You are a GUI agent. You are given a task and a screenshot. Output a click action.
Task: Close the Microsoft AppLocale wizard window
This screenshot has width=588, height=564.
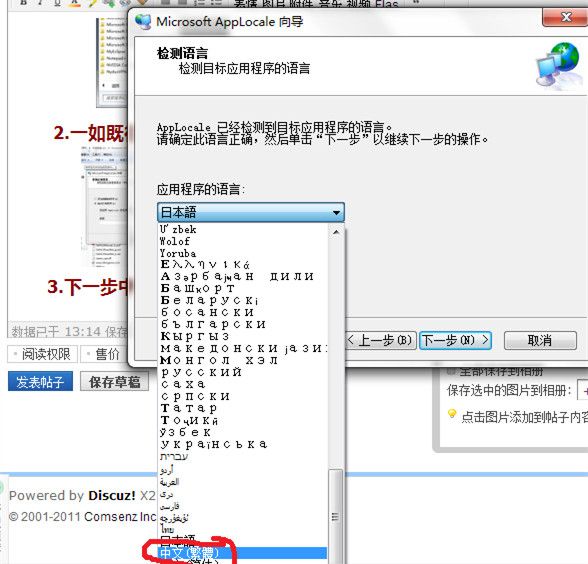(x=565, y=17)
